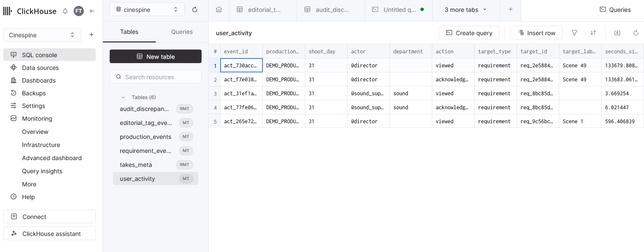Click the Insert row button
The width and height of the screenshot is (644, 252).
pyautogui.click(x=536, y=33)
